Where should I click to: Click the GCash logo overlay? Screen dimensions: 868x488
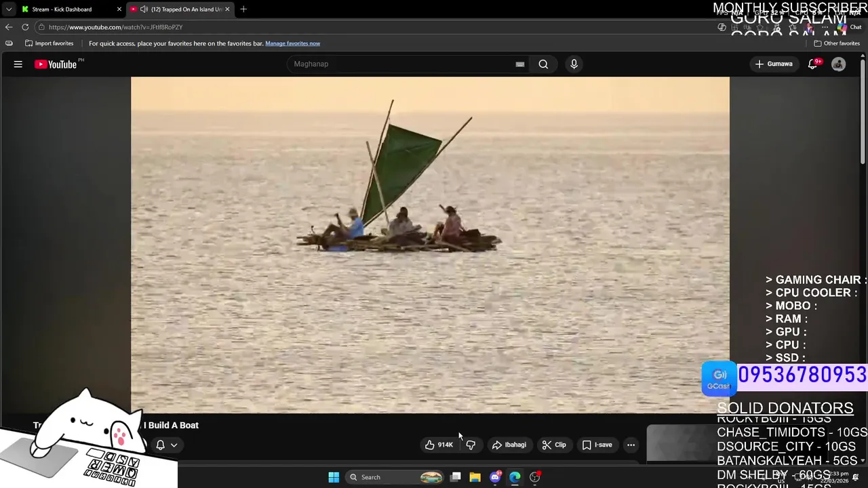719,378
